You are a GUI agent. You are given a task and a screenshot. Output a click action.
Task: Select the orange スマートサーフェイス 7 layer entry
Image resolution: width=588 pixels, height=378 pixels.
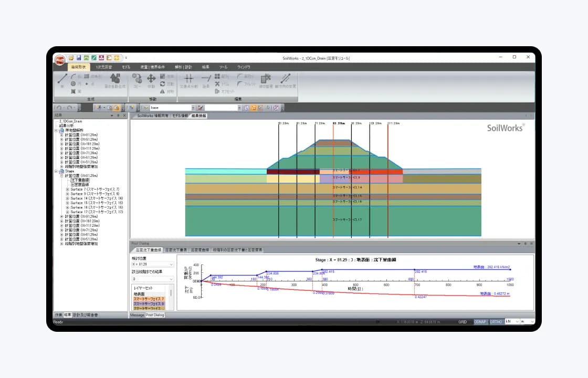click(149, 299)
